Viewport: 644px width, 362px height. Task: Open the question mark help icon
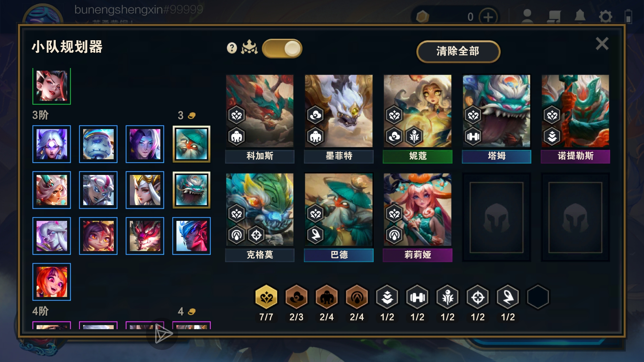pyautogui.click(x=232, y=48)
